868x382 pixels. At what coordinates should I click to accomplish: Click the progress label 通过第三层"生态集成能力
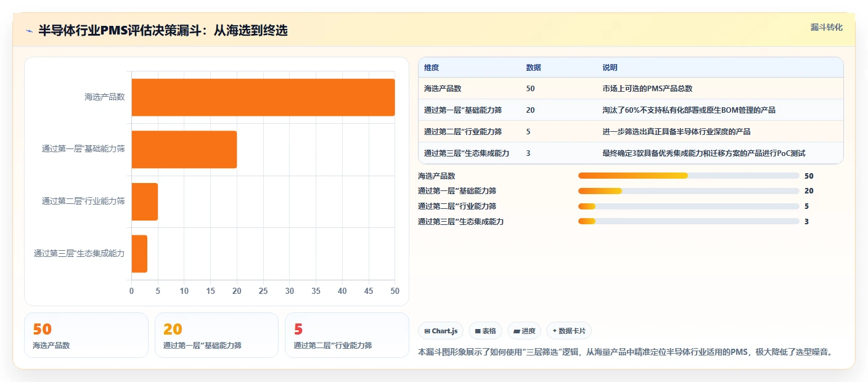pyautogui.click(x=461, y=221)
